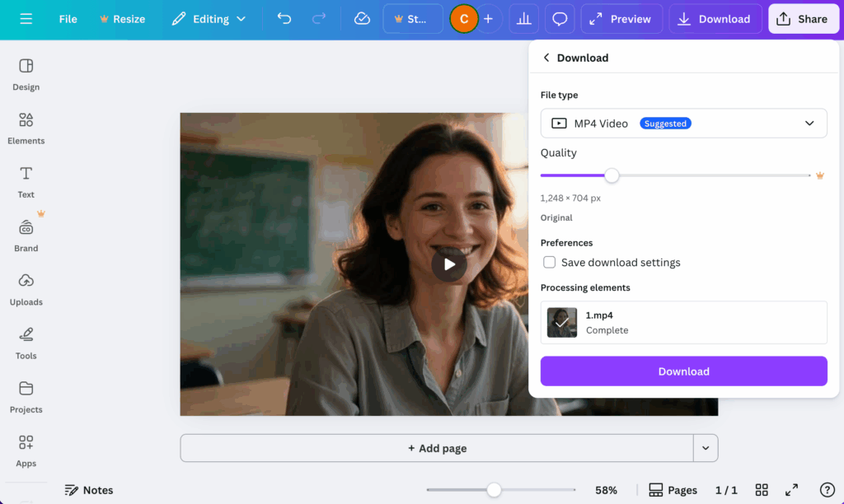Image resolution: width=844 pixels, height=504 pixels.
Task: Open the Tools sidebar panel
Action: pyautogui.click(x=26, y=343)
